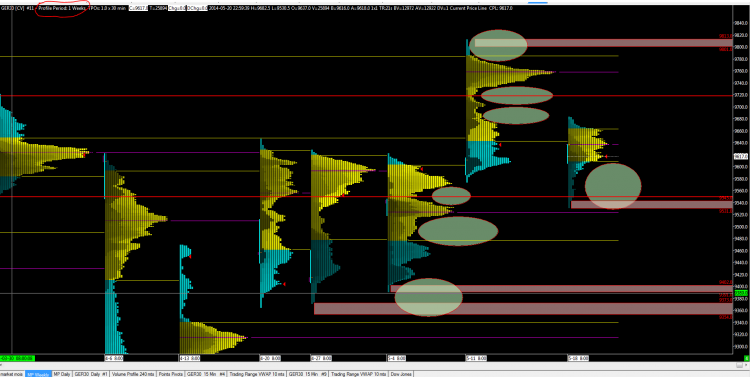Select the 5-18 8:00 date label
Image resolution: width=750 pixels, height=377 pixels.
click(x=578, y=358)
